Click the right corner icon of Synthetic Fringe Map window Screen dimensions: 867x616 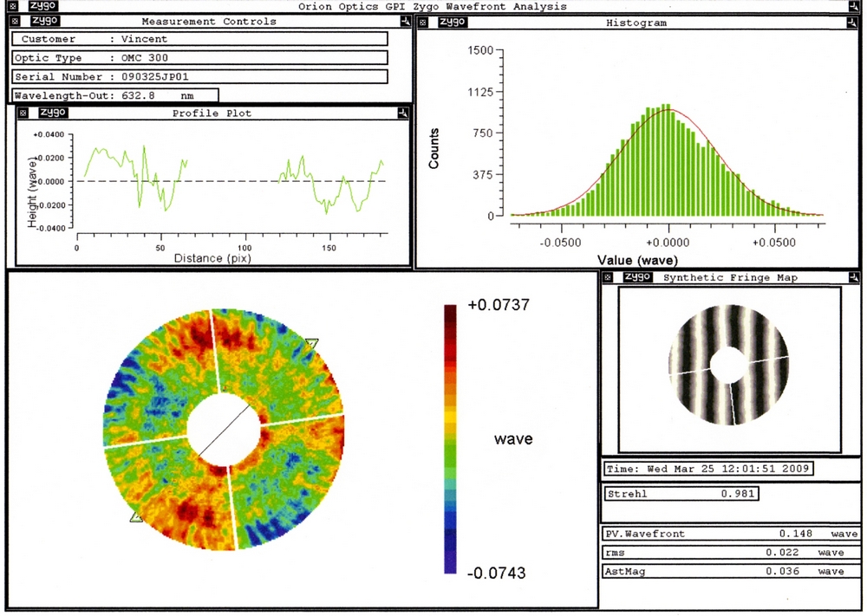(854, 277)
